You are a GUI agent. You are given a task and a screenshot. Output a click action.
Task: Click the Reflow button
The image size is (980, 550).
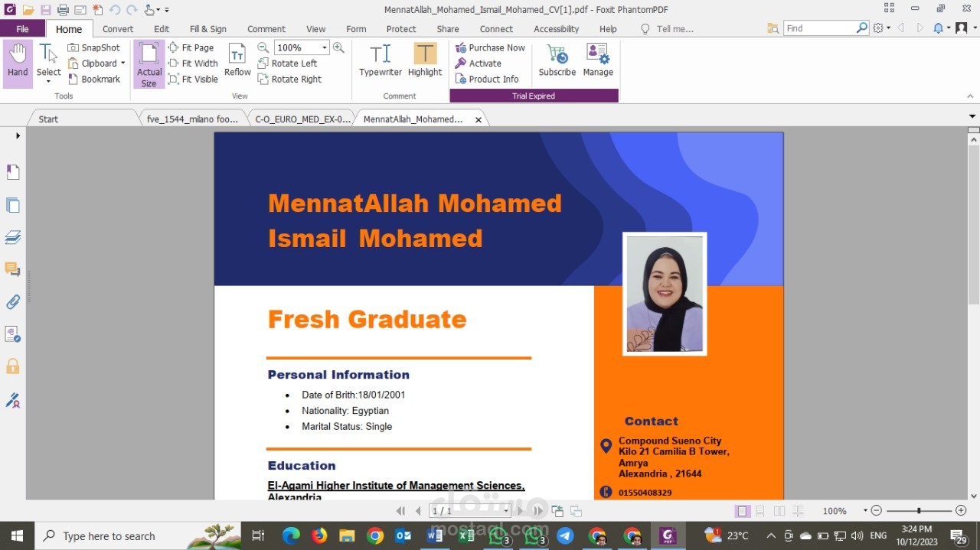237,60
